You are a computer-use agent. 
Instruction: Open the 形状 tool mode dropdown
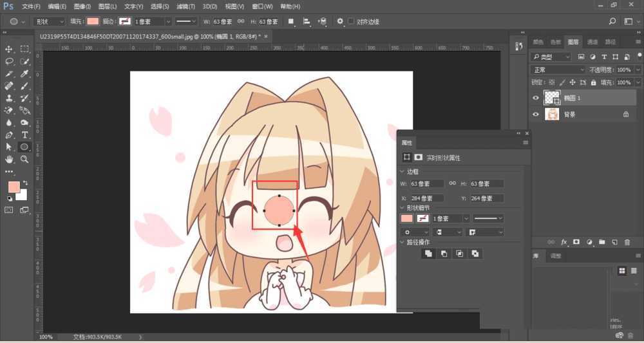pyautogui.click(x=49, y=21)
